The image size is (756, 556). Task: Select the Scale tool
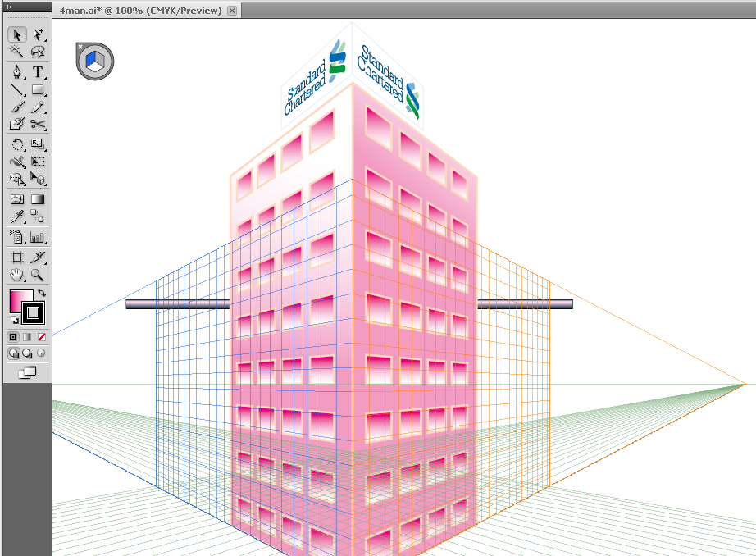[x=38, y=144]
